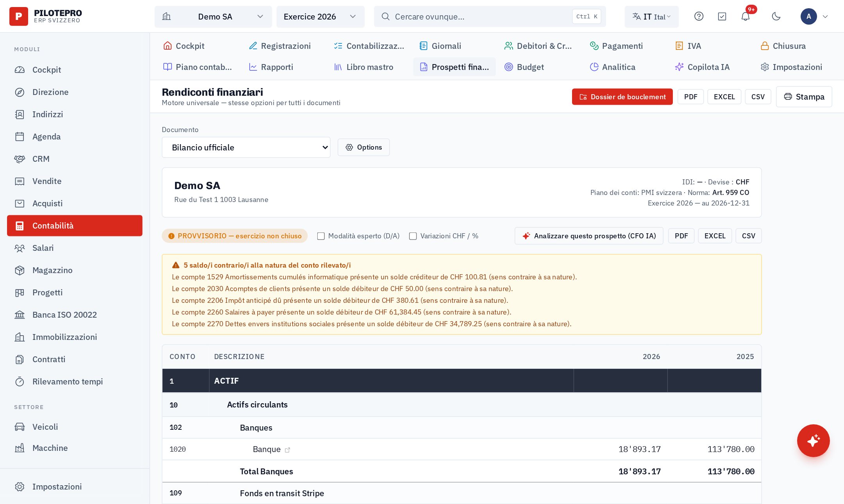Open the IT language selector

(x=651, y=16)
